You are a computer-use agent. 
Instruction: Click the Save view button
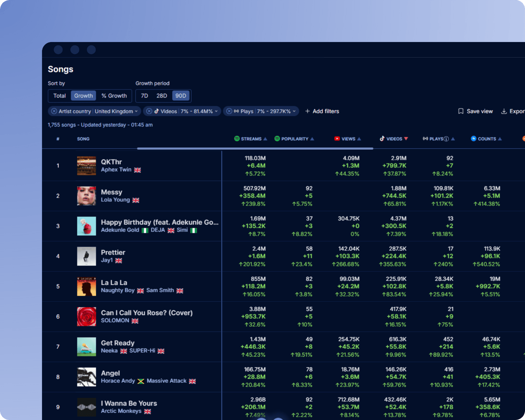[x=475, y=111]
